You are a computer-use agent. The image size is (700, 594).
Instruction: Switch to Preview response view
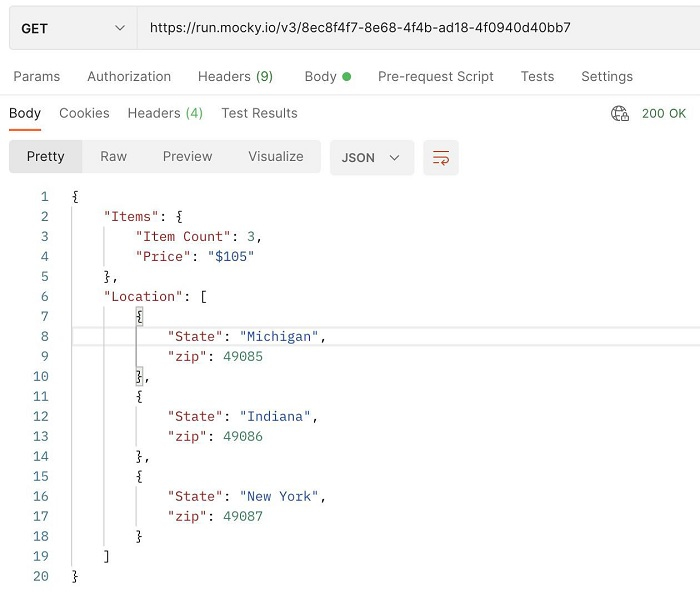(188, 157)
